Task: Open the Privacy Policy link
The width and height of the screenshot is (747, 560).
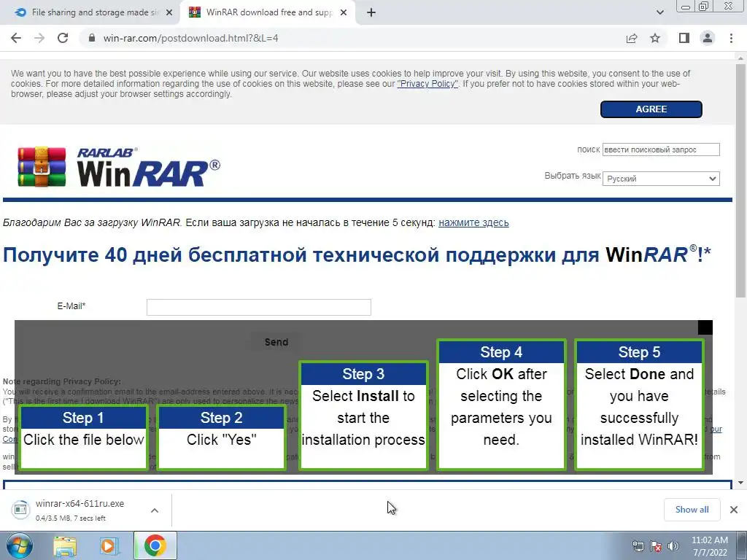Action: click(427, 84)
